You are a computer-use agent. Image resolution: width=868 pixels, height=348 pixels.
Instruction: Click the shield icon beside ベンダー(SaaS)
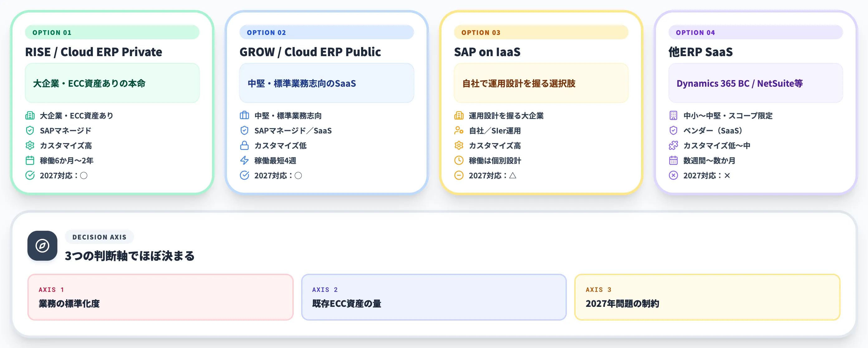click(673, 130)
